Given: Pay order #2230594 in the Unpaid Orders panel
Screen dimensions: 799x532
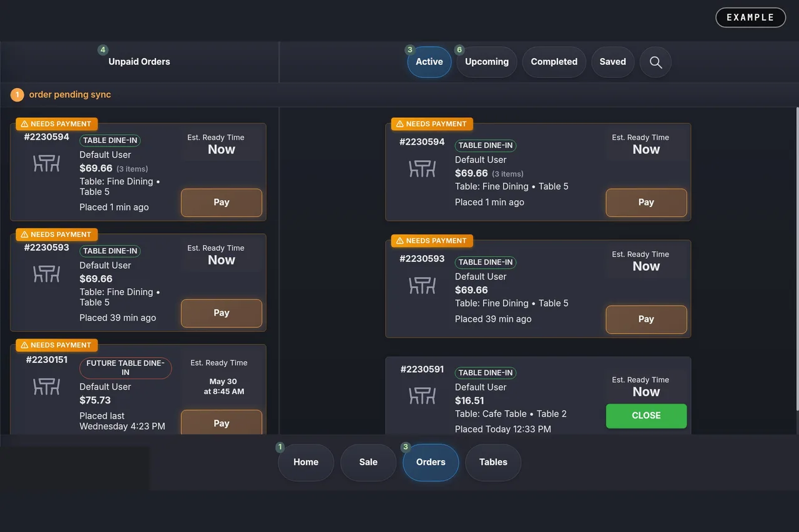Looking at the screenshot, I should click(x=222, y=203).
